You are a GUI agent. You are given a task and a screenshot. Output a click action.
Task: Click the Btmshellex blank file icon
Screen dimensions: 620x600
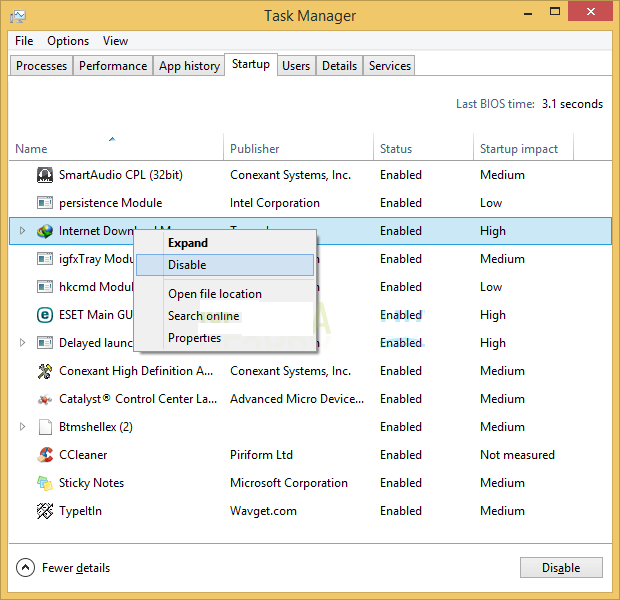pyautogui.click(x=45, y=427)
